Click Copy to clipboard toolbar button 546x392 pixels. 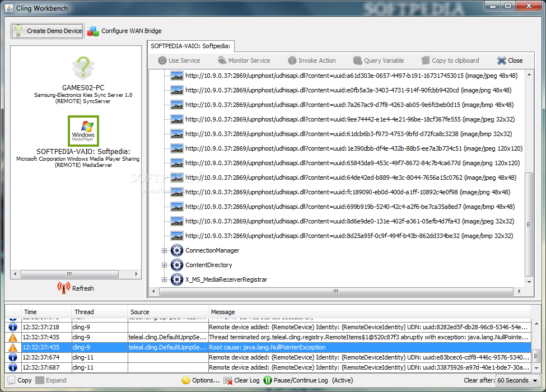[x=450, y=60]
